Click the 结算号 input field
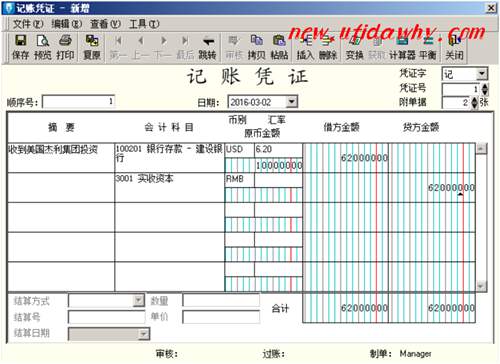 click(107, 317)
